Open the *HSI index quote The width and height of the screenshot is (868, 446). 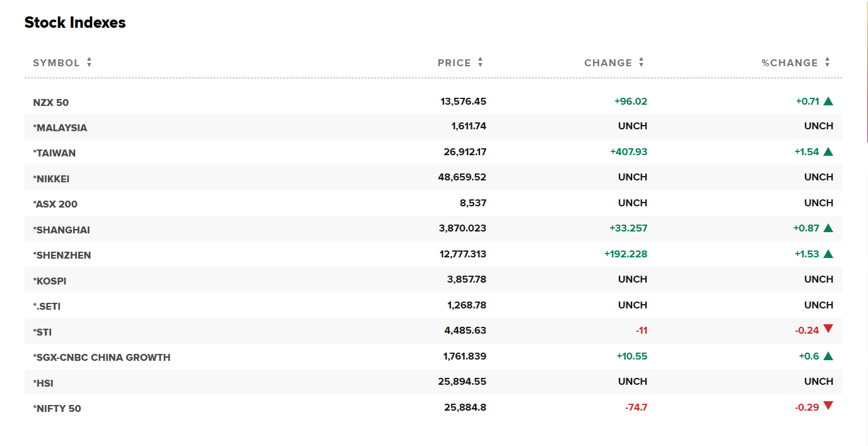tap(43, 384)
